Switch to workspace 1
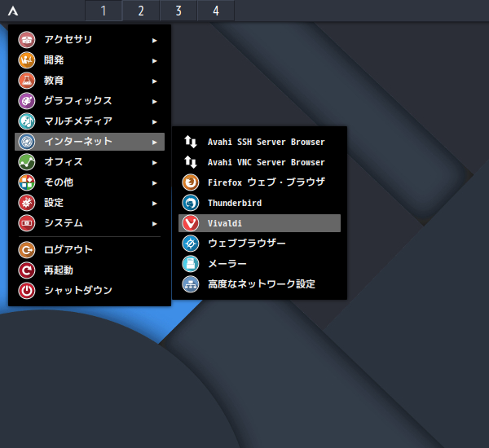The height and width of the screenshot is (448, 489). pyautogui.click(x=104, y=11)
